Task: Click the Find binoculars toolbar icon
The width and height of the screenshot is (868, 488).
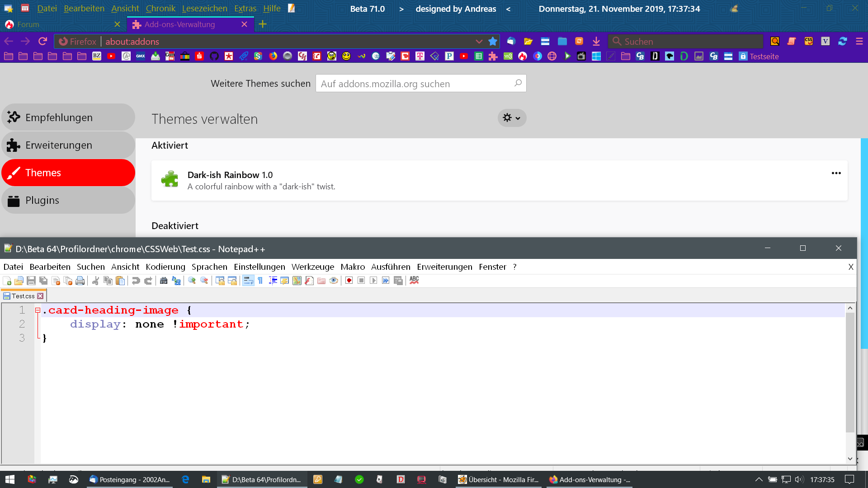Action: (164, 281)
